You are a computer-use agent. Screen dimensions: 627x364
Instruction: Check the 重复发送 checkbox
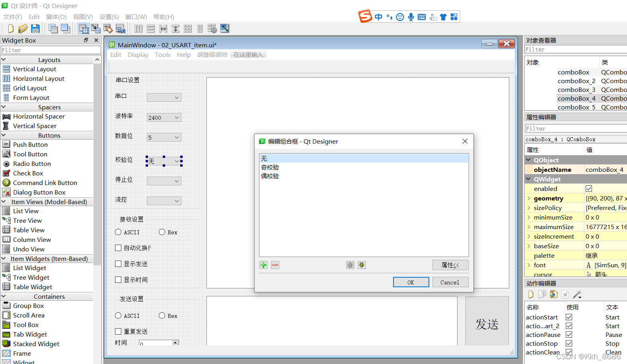click(x=118, y=331)
